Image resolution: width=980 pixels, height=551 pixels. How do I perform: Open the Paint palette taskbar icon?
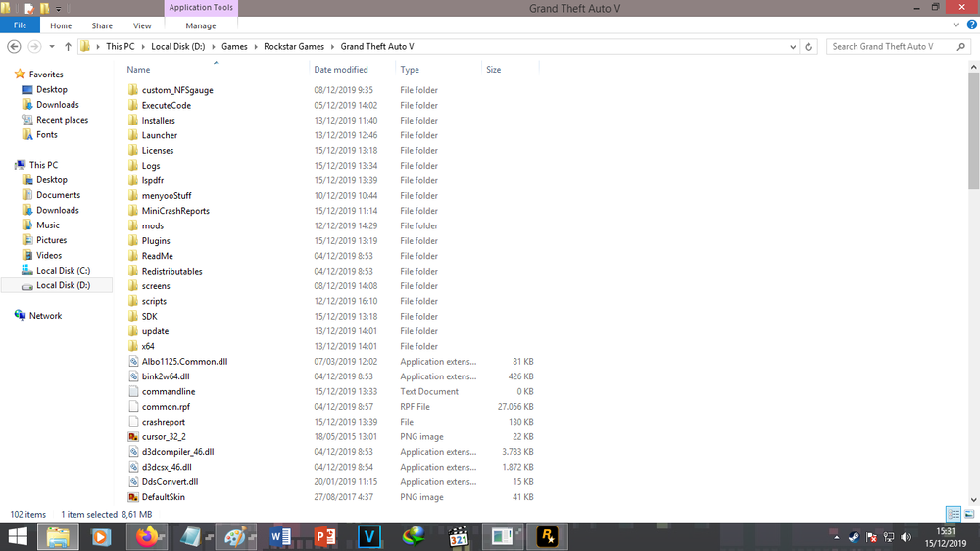[x=235, y=536]
